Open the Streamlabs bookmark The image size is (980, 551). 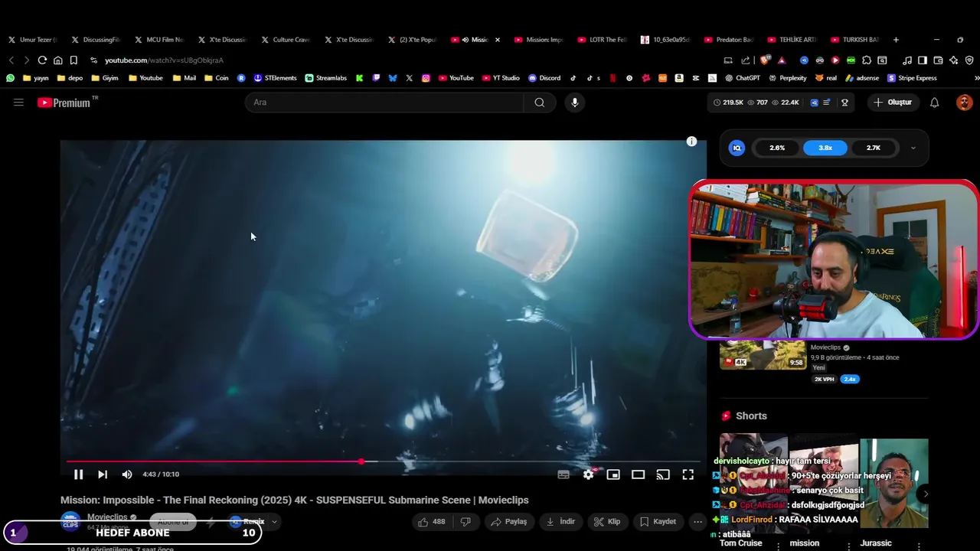(326, 78)
